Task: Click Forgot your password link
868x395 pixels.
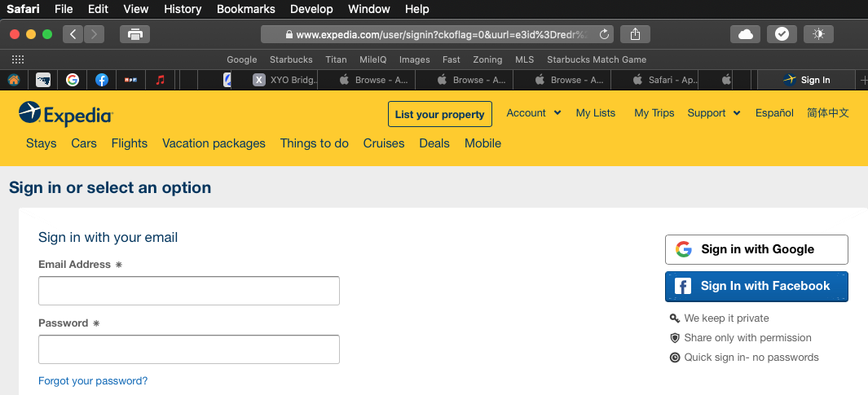Action: click(93, 380)
